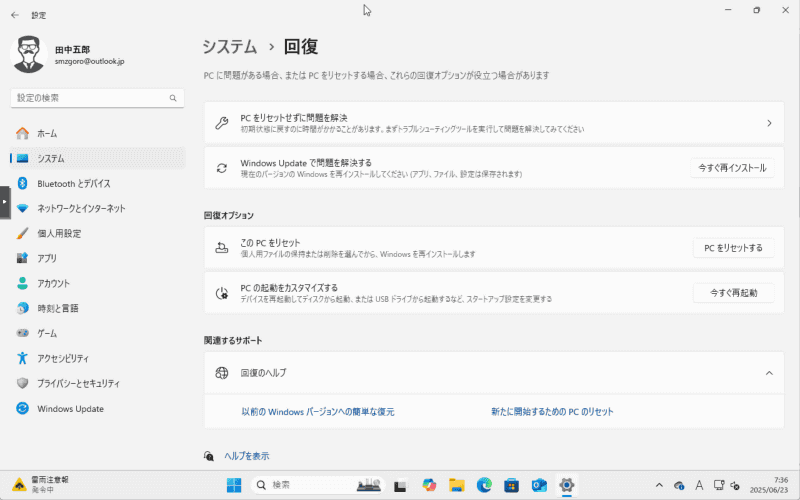Open 個人用設定 in the sidebar
800x500 pixels.
pos(97,234)
